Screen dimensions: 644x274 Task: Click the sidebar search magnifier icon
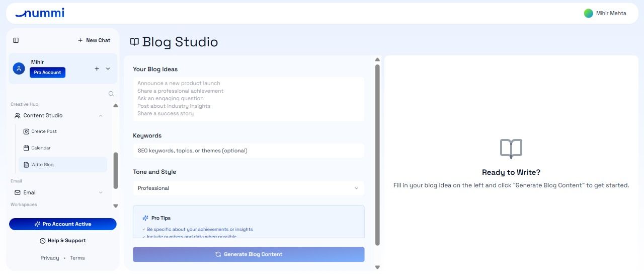pos(111,94)
